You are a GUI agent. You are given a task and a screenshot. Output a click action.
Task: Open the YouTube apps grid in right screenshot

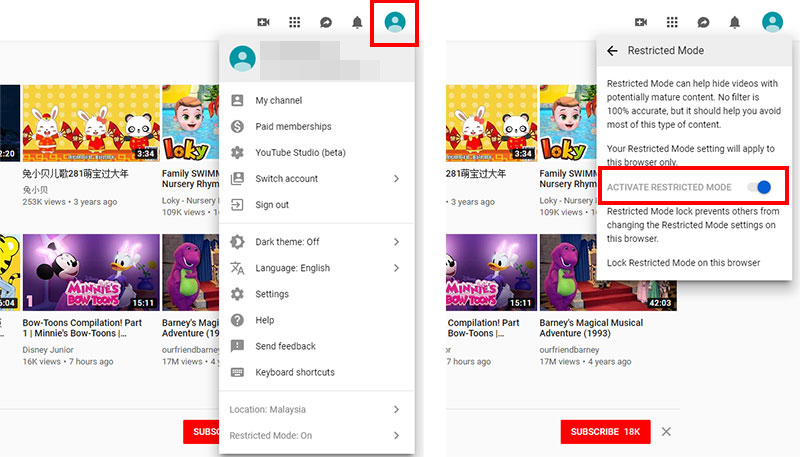click(x=672, y=22)
